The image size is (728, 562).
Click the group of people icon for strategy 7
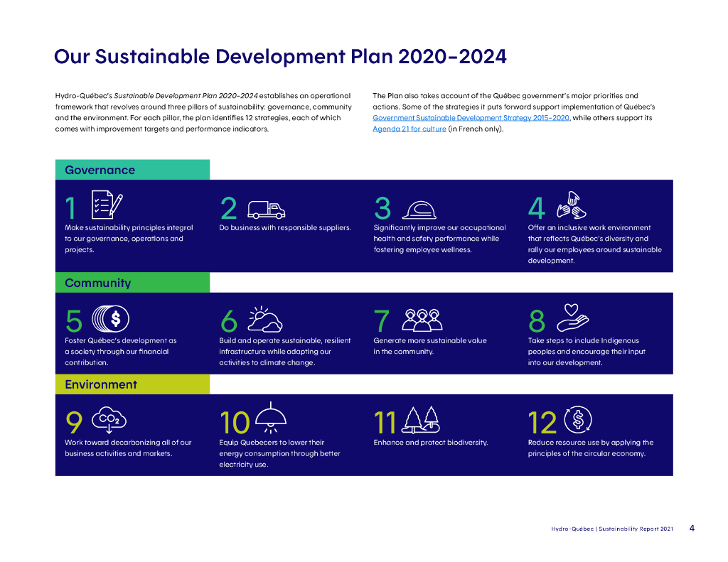coord(422,320)
